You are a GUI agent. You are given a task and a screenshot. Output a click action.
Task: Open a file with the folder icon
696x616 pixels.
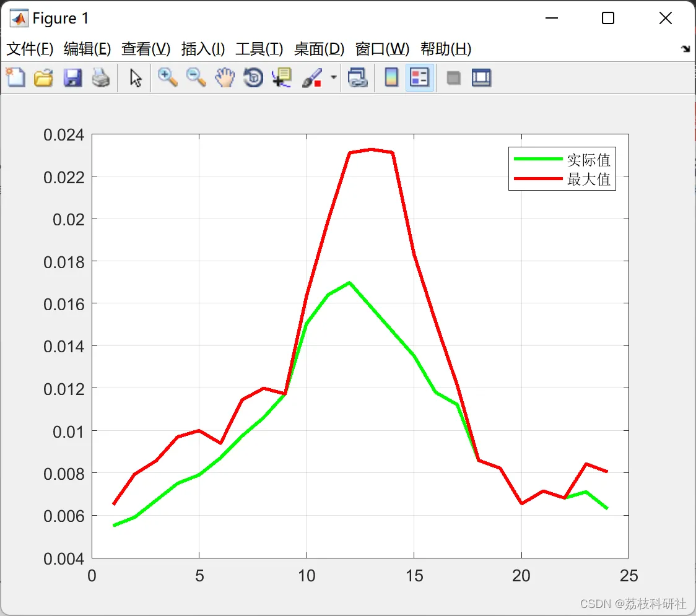tap(43, 78)
